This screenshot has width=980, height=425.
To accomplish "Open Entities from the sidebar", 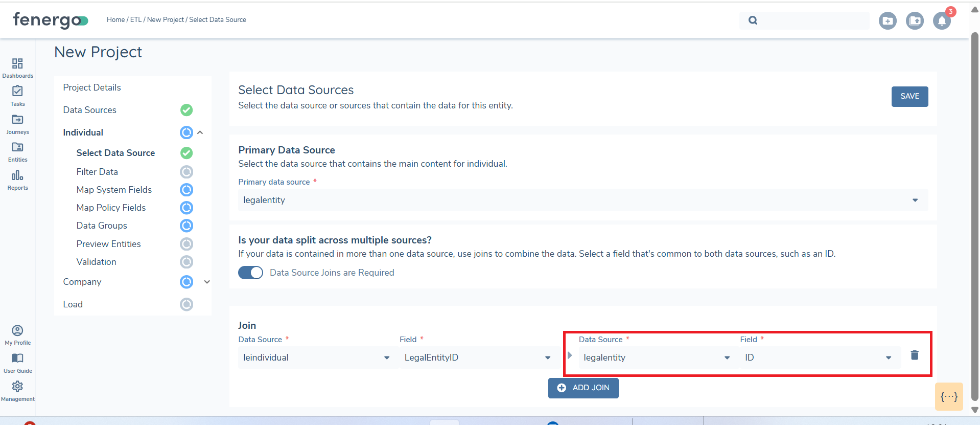I will click(17, 148).
